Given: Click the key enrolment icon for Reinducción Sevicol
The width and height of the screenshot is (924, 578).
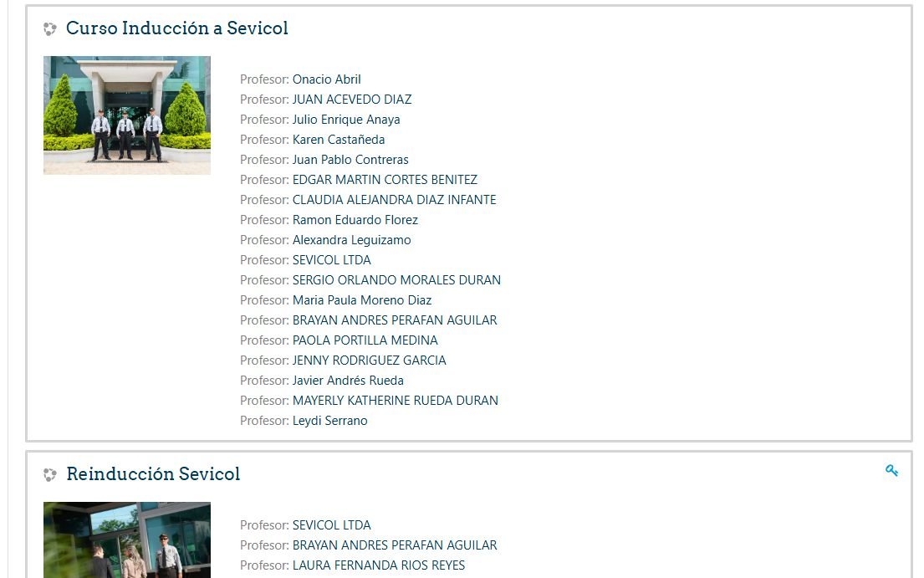Looking at the screenshot, I should tap(892, 469).
